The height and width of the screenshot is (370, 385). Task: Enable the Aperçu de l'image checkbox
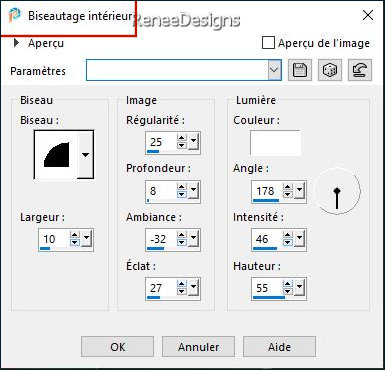[x=268, y=43]
